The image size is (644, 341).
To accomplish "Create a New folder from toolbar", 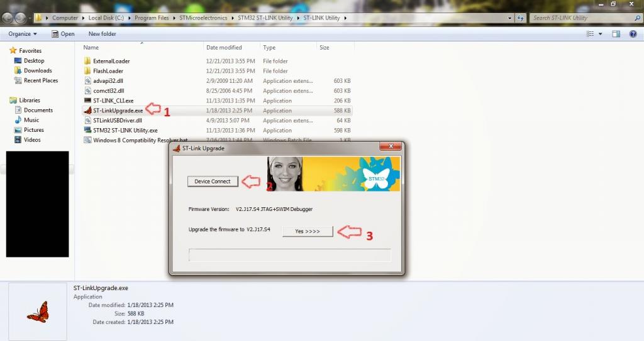I will pyautogui.click(x=103, y=34).
